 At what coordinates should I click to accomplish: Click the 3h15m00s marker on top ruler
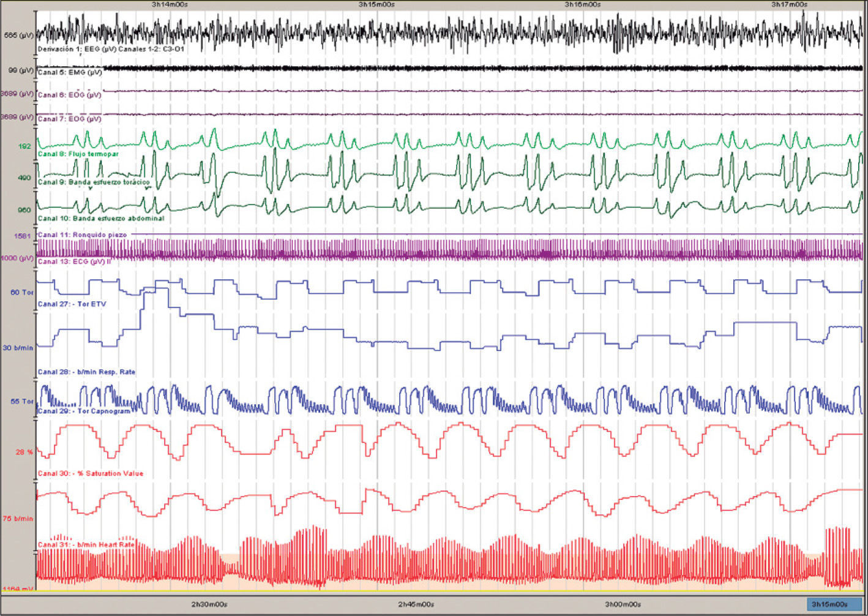click(376, 4)
